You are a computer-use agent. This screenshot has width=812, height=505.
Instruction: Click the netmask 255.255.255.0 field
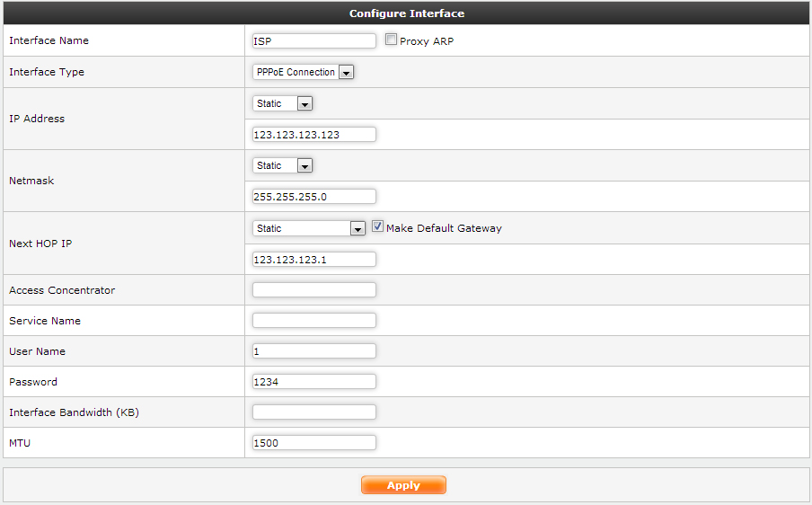click(x=314, y=197)
